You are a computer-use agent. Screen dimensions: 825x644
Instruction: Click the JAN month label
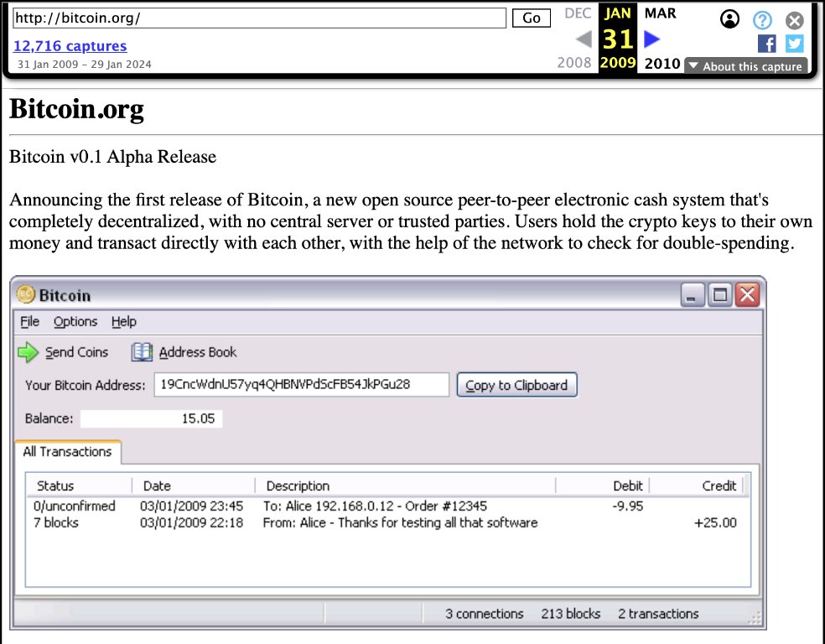click(x=618, y=13)
